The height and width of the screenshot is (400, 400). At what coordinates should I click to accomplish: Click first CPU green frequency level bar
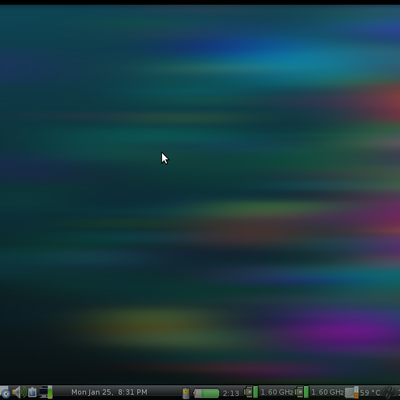[256, 392]
